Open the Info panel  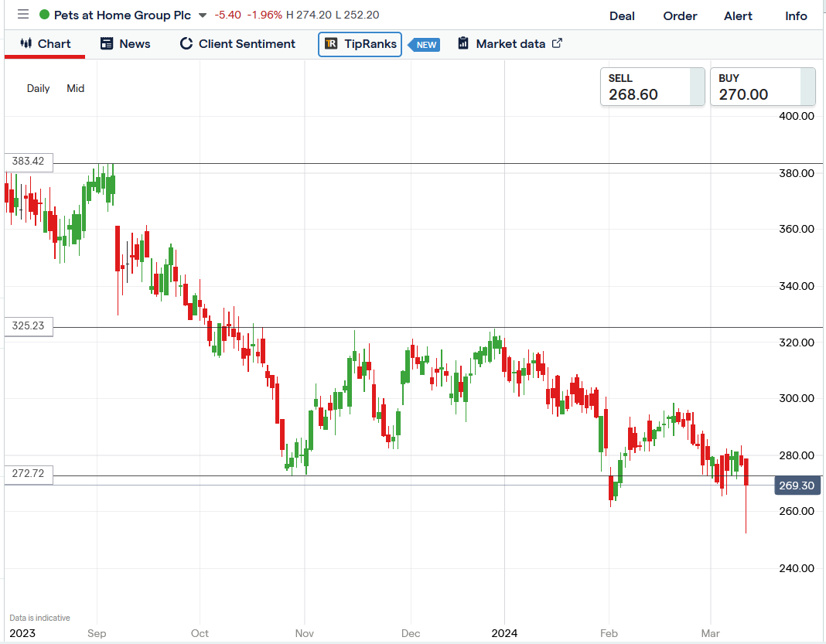pyautogui.click(x=796, y=16)
